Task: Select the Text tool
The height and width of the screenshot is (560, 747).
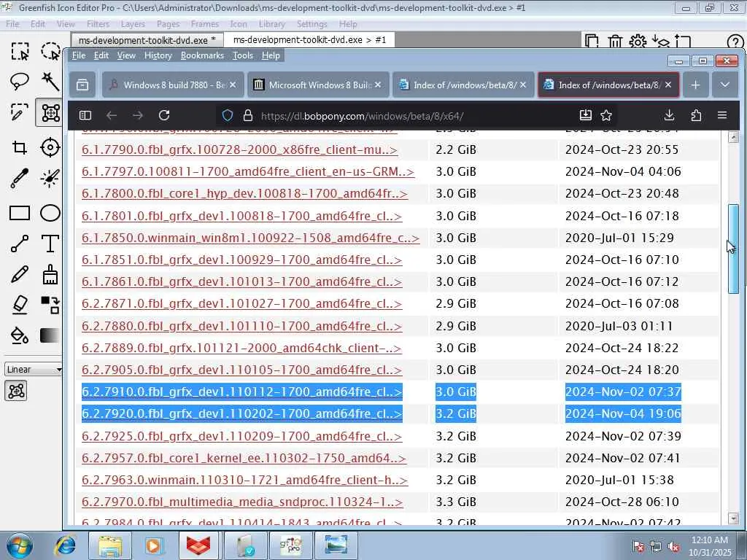Action: tap(50, 244)
